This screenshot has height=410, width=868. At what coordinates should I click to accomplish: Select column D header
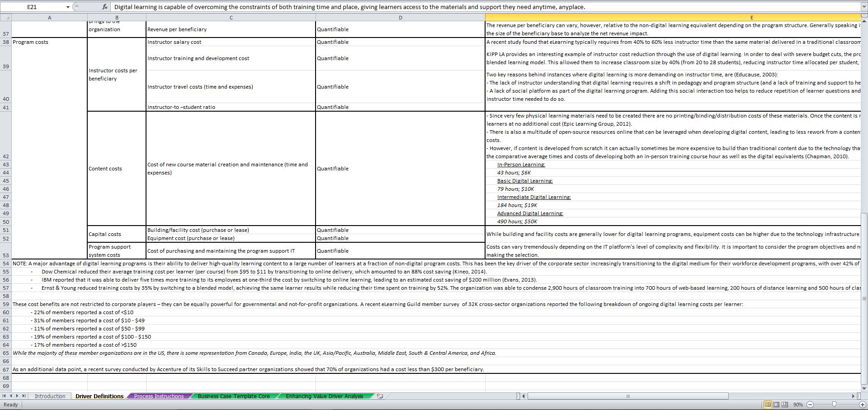pyautogui.click(x=400, y=18)
